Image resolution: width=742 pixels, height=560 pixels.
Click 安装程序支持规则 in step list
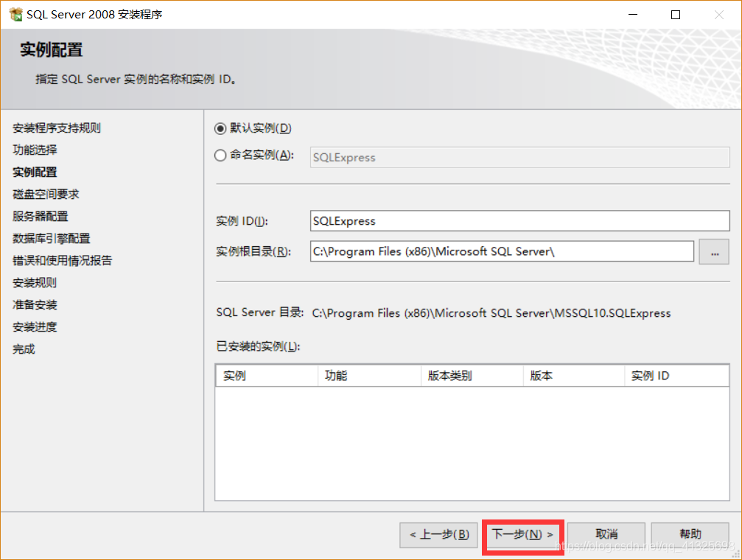(x=56, y=127)
